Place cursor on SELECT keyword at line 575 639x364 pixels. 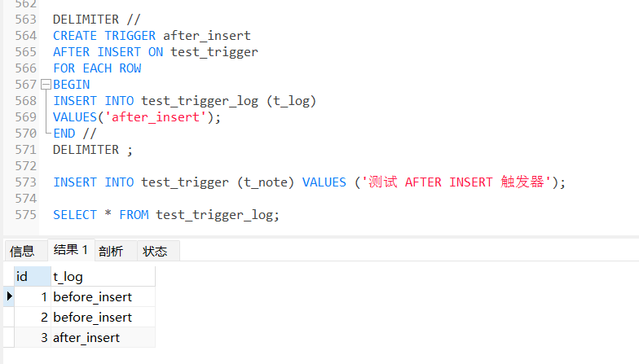pos(75,215)
